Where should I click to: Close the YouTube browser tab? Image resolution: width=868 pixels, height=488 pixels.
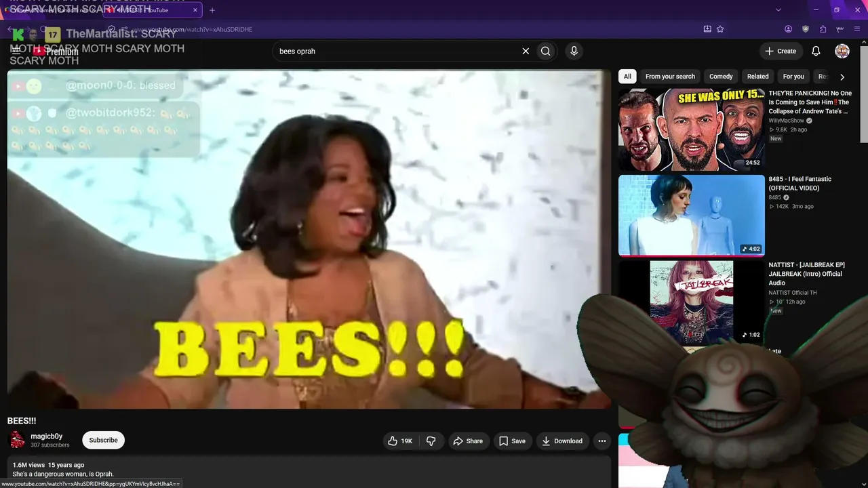coord(196,10)
